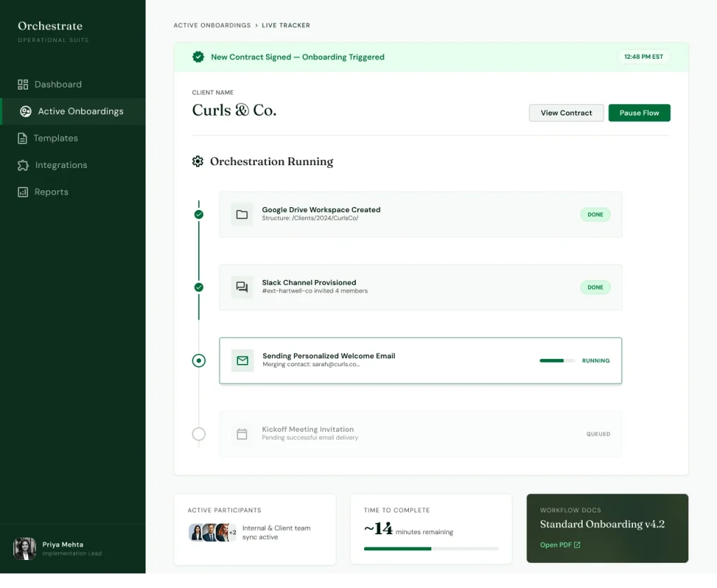Click the Live Tracker breadcrumb
Screen dimensions: 717x588
286,25
